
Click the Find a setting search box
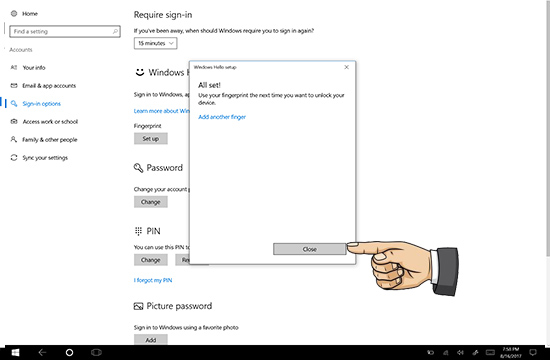(x=65, y=32)
